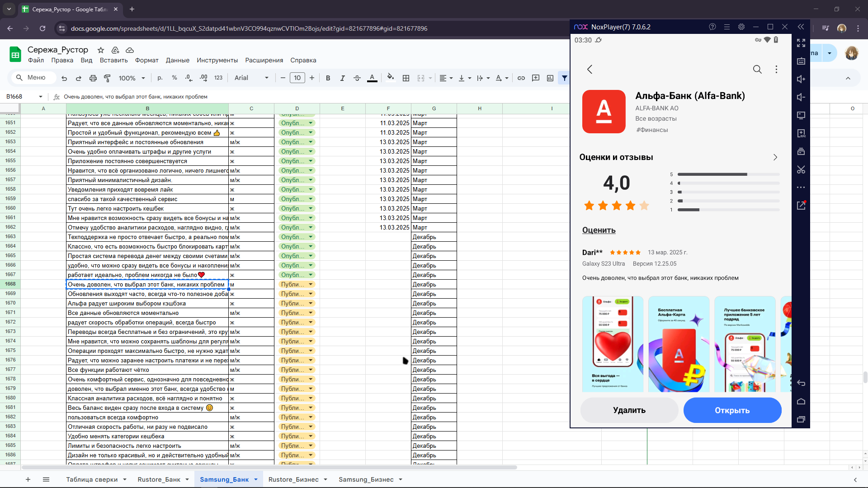Open text rotation dropdown
The width and height of the screenshot is (868, 488).
(x=502, y=78)
